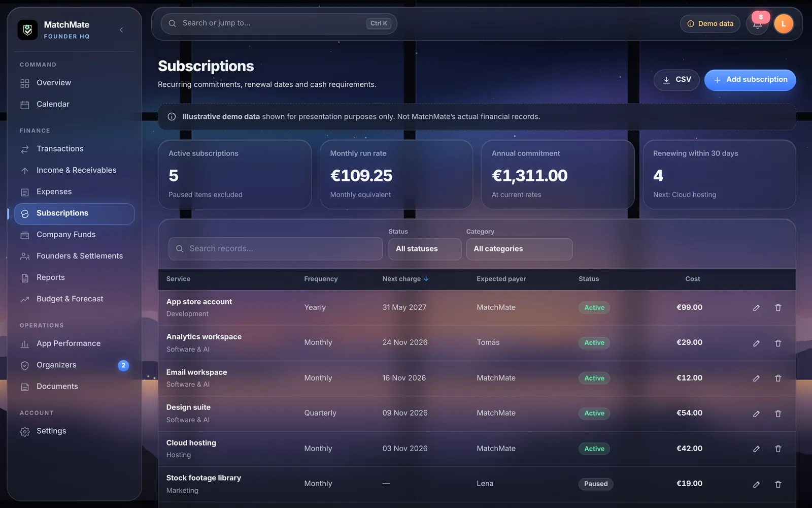This screenshot has width=812, height=508.
Task: Edit the Email workspace subscription
Action: (756, 378)
